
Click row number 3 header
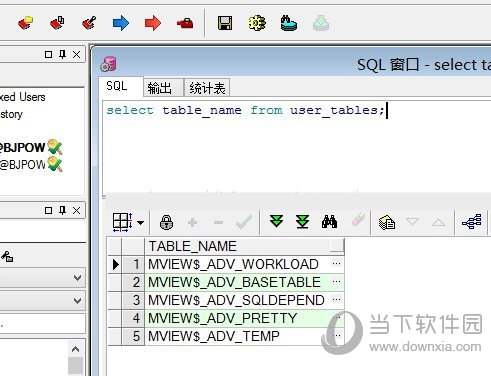click(x=133, y=300)
